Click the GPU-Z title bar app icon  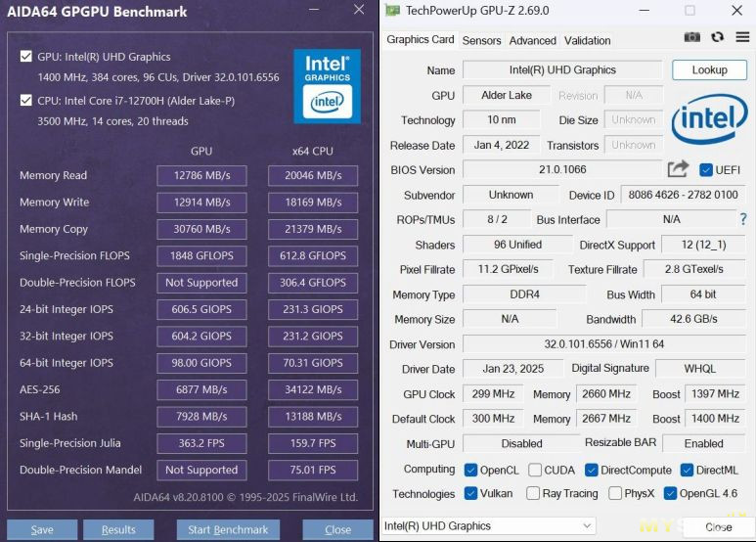click(x=393, y=11)
